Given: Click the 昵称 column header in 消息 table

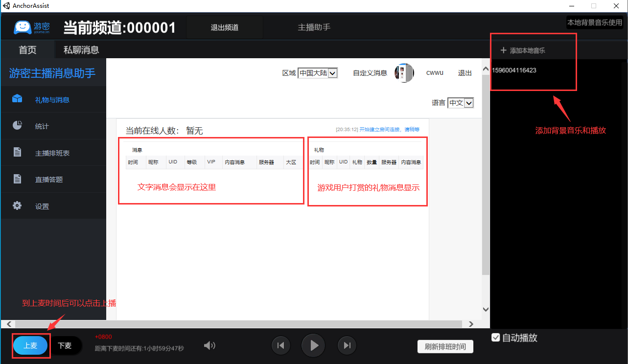Looking at the screenshot, I should tap(154, 162).
